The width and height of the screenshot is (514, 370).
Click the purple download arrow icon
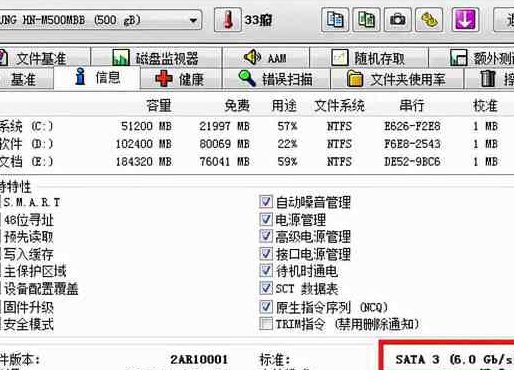(465, 20)
